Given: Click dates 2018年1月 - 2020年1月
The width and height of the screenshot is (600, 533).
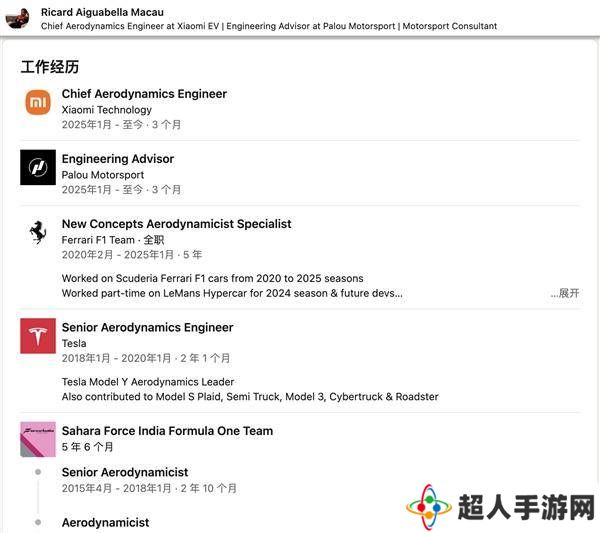Looking at the screenshot, I should tap(146, 358).
